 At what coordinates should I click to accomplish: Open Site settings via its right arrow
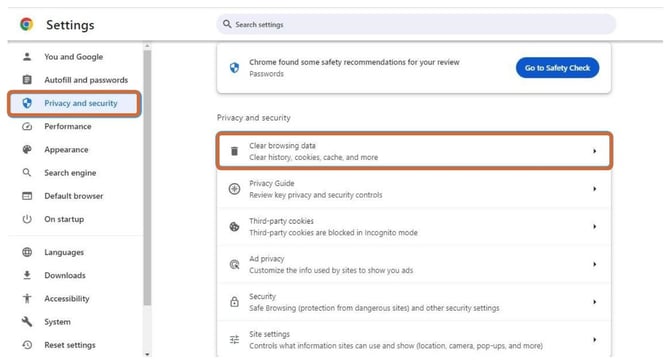click(x=594, y=339)
